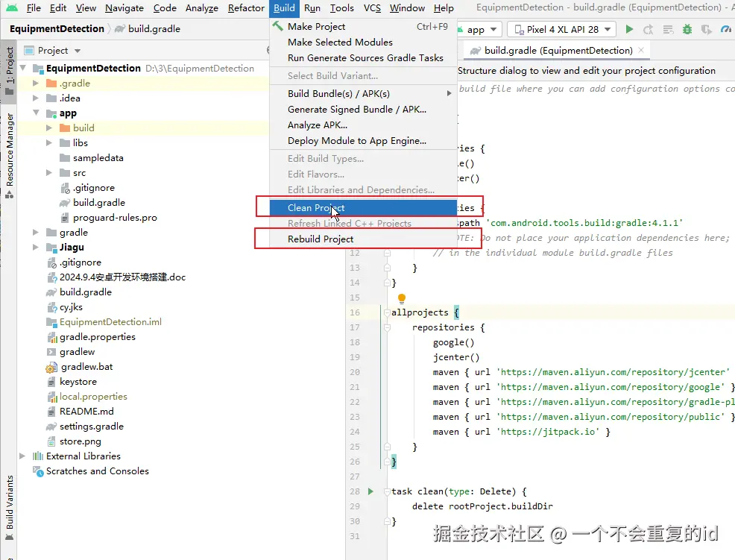The height and width of the screenshot is (560, 735).
Task: Select sampledata folder
Action: (98, 157)
